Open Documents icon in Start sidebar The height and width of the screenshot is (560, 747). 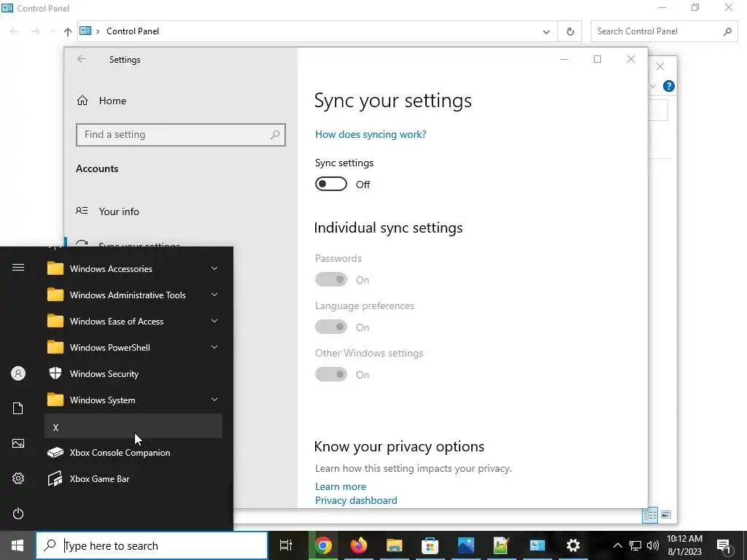(x=18, y=408)
